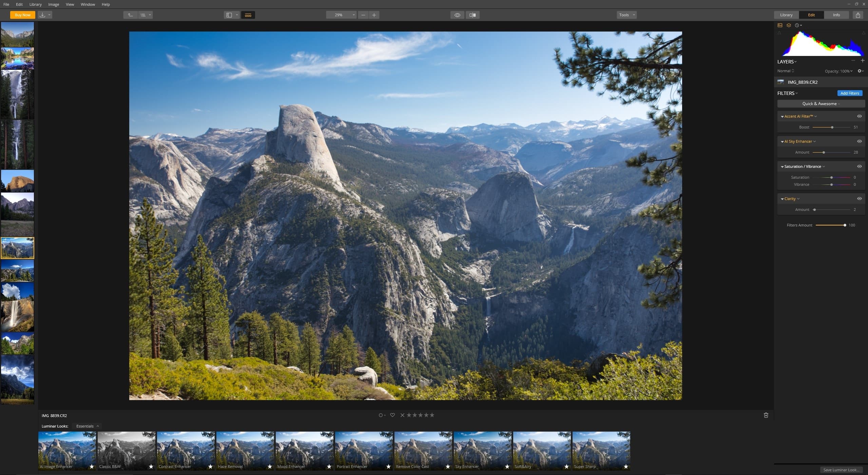Open the Image menu

[53, 4]
